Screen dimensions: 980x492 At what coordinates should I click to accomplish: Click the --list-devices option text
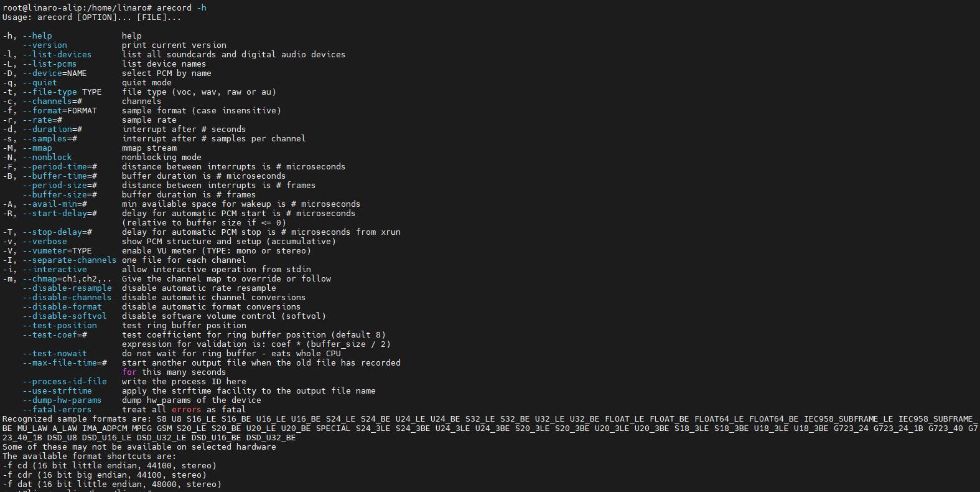pos(57,55)
